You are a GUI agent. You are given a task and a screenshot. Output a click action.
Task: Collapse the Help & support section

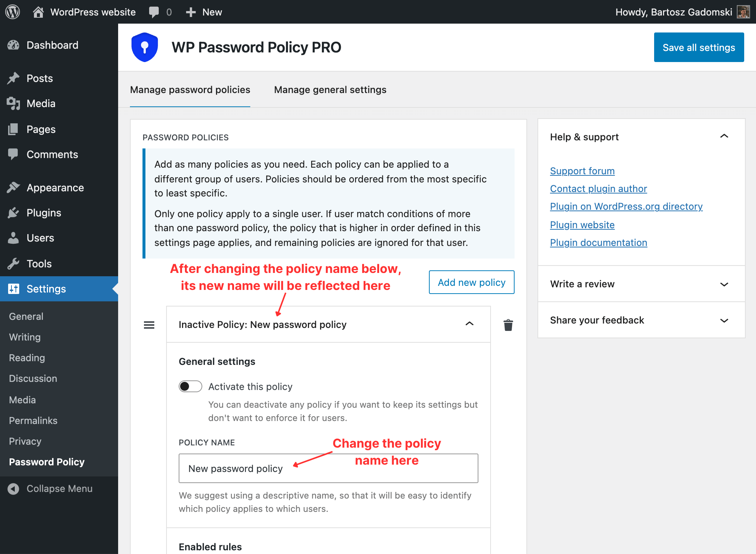(x=724, y=136)
